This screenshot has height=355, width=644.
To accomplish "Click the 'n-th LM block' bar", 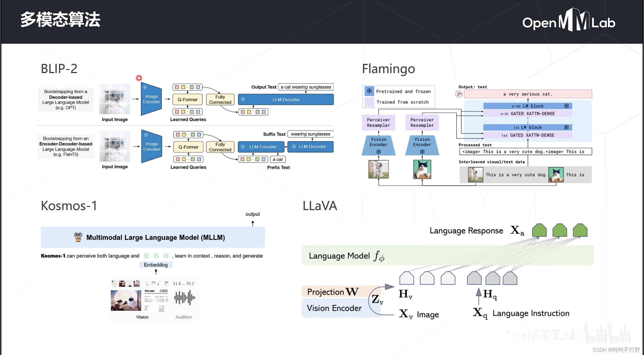I will 528,106.
